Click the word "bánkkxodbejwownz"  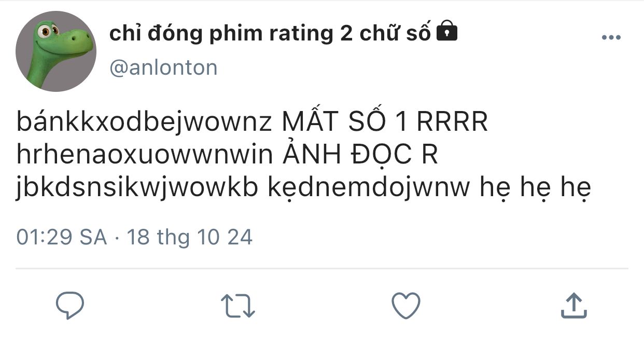point(145,124)
